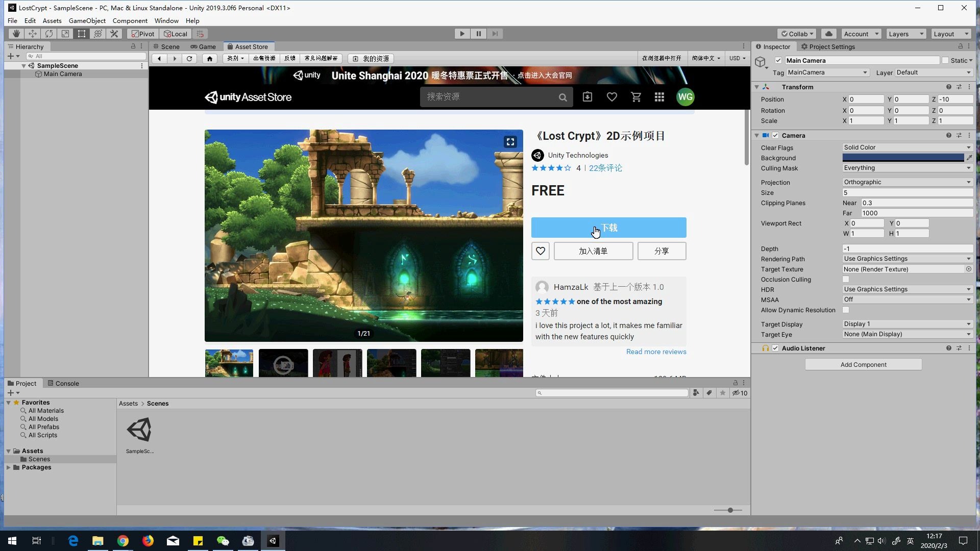Pick Background color with eyedropper
The image size is (980, 551).
click(969, 158)
